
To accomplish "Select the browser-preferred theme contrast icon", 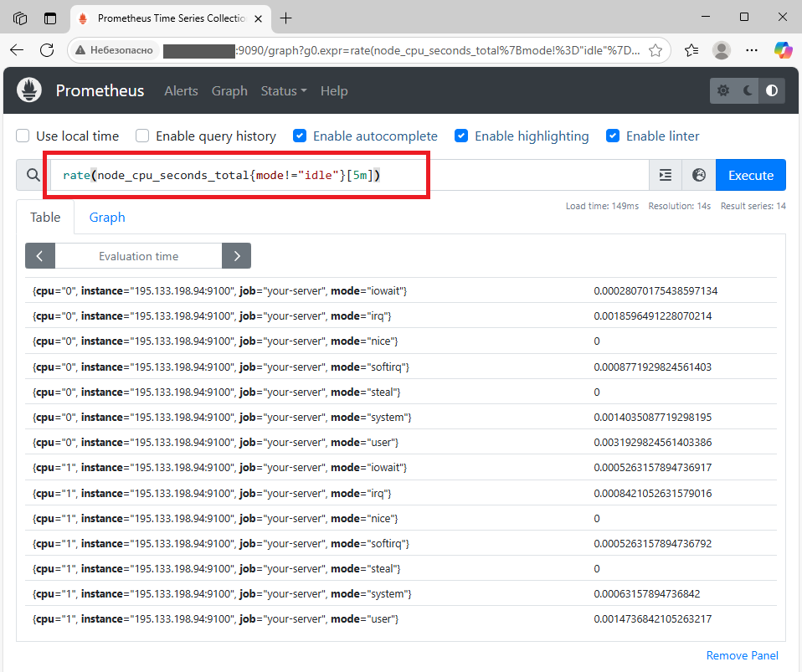I will click(x=772, y=90).
